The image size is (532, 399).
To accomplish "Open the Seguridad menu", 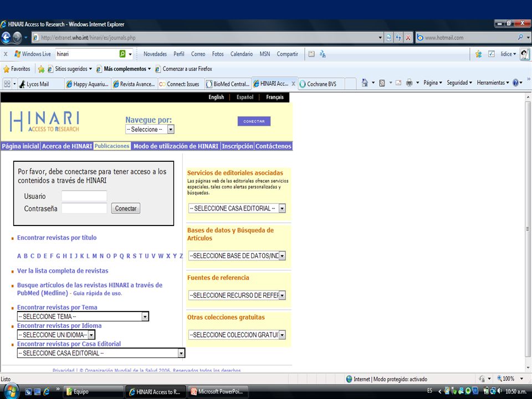I will [459, 83].
